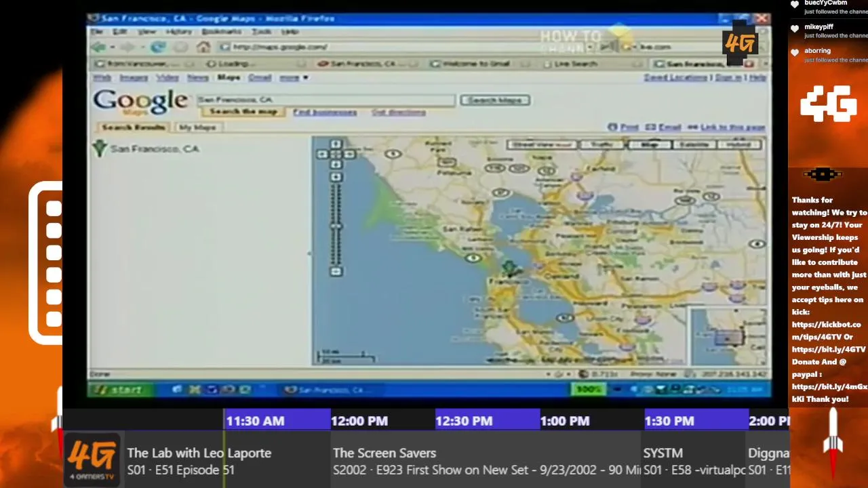The width and height of the screenshot is (868, 488).
Task: Go back with Firefox Back arrow
Action: 99,47
